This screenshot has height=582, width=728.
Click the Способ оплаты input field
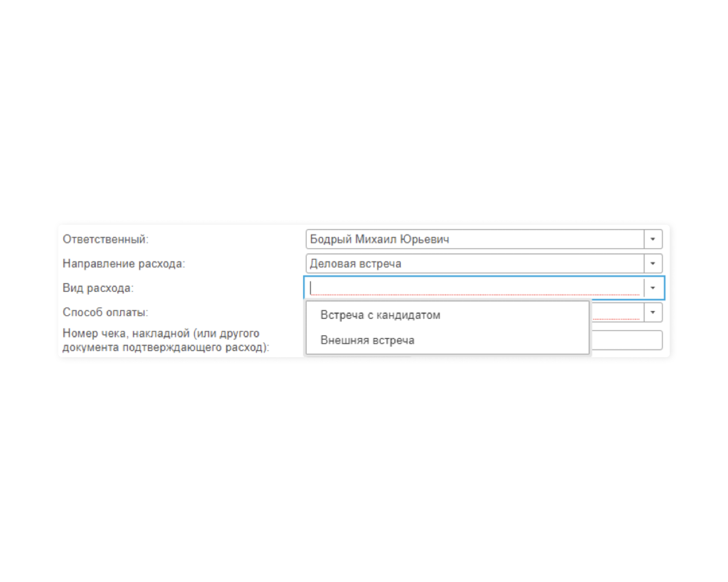coord(617,312)
